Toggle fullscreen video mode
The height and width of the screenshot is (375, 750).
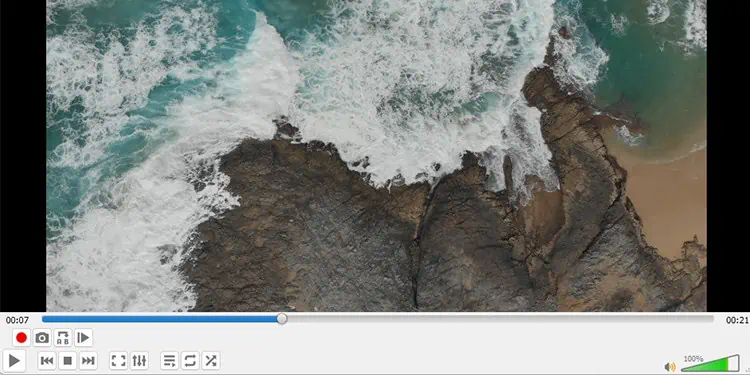click(118, 361)
